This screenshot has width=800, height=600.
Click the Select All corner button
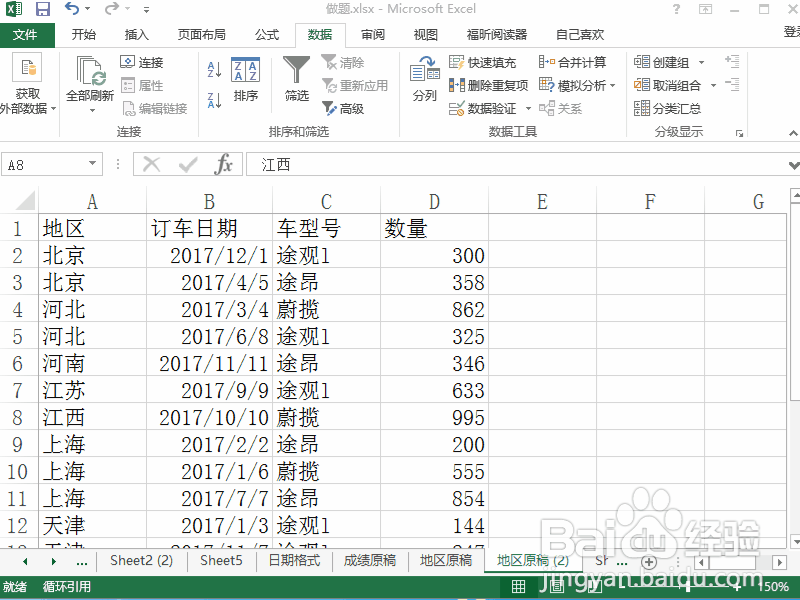point(24,200)
